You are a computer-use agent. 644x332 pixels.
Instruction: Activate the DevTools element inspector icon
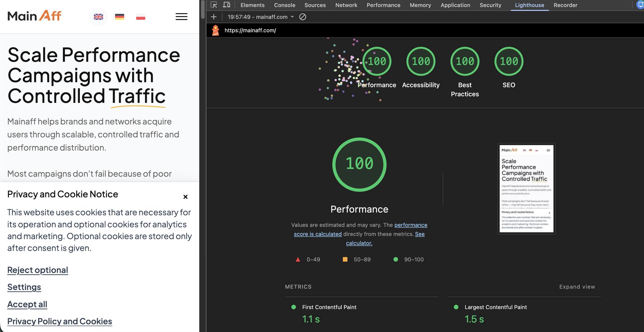tap(214, 5)
